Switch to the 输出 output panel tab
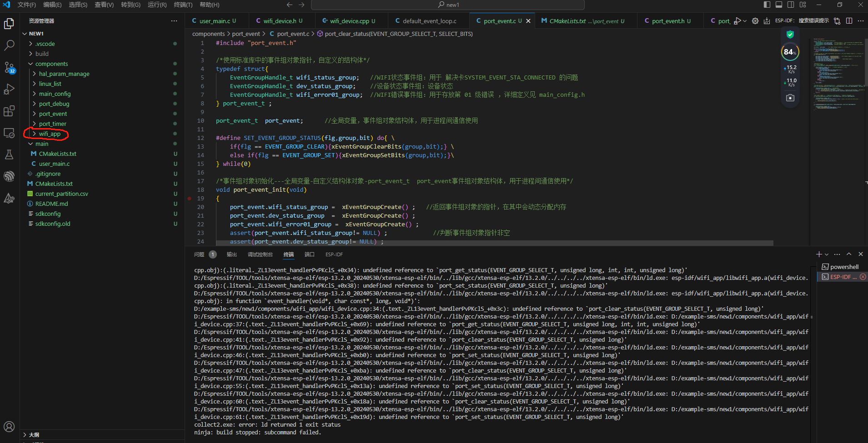The image size is (868, 443). click(232, 254)
